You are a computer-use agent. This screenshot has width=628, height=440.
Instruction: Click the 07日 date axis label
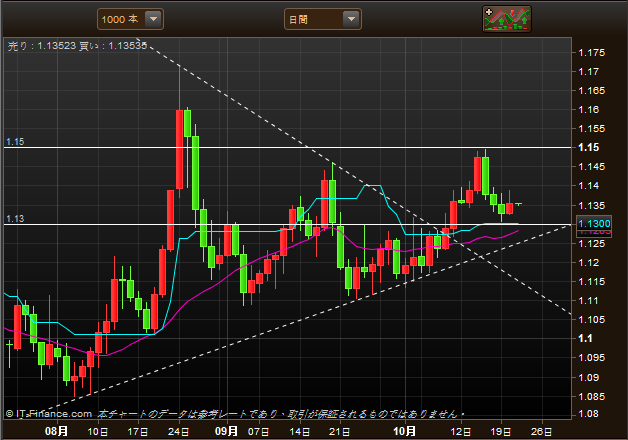259,432
